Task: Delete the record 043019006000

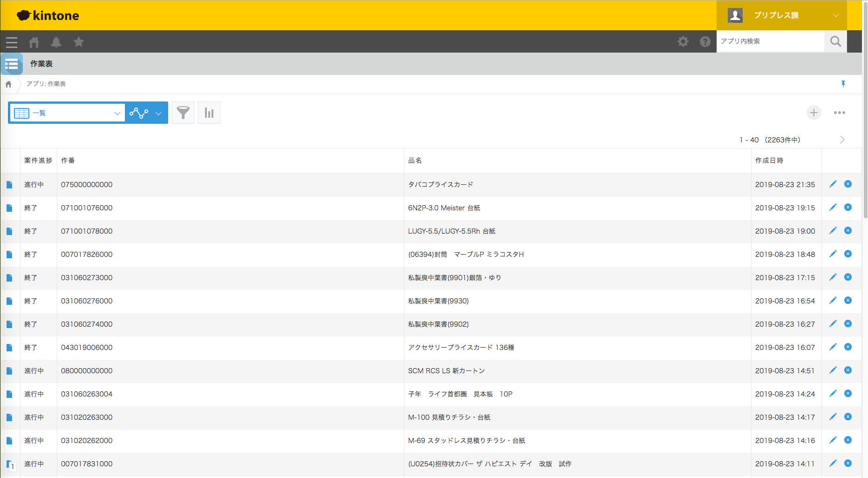Action: (848, 347)
